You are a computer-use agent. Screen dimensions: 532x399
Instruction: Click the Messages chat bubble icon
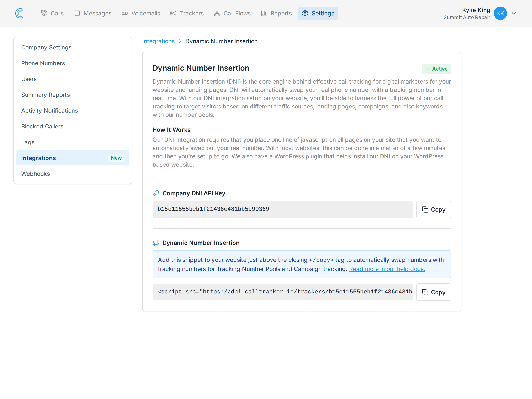[x=77, y=13]
